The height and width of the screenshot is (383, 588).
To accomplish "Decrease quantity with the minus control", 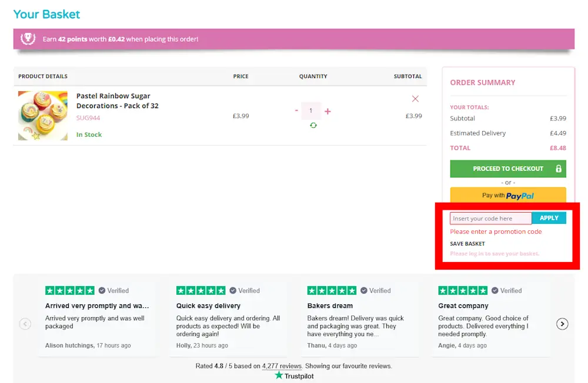I will (296, 110).
